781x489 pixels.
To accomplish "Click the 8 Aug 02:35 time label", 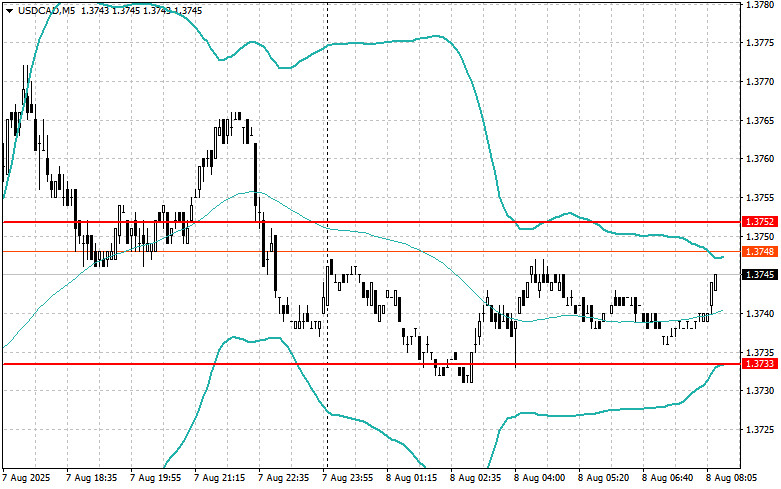I will point(475,478).
